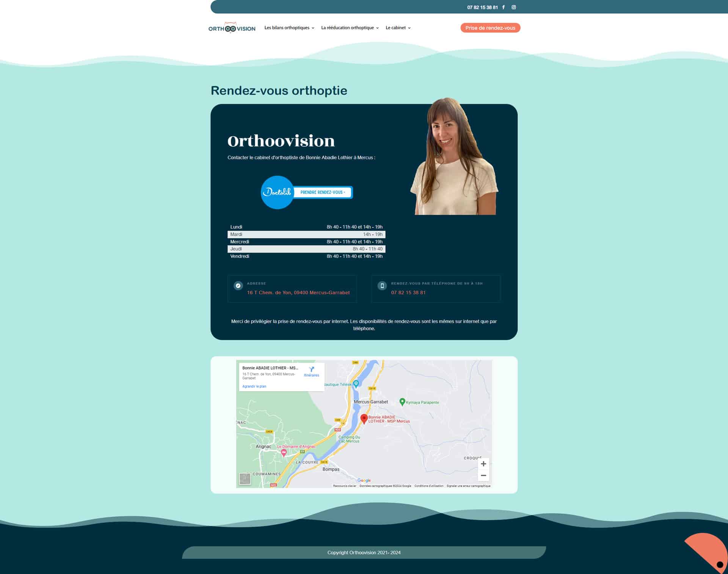Click the Kymaya Parapente green marker
The image size is (728, 574).
pyautogui.click(x=402, y=401)
